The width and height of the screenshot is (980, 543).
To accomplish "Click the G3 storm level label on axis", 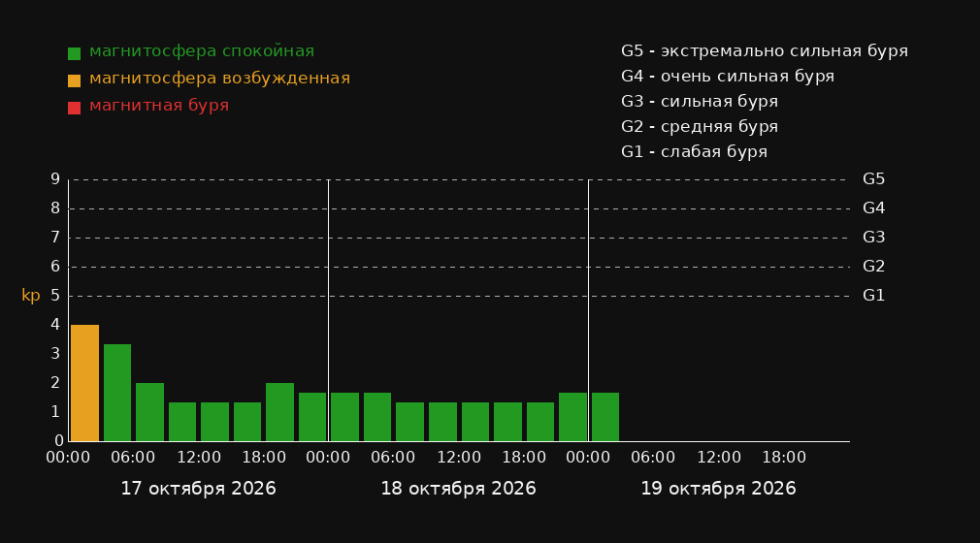I will [873, 238].
